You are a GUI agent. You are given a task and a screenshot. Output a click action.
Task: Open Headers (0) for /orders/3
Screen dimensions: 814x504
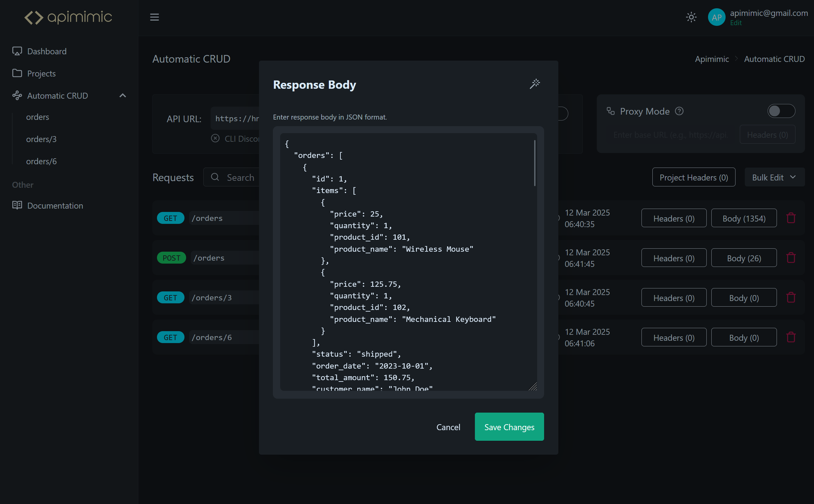point(674,298)
